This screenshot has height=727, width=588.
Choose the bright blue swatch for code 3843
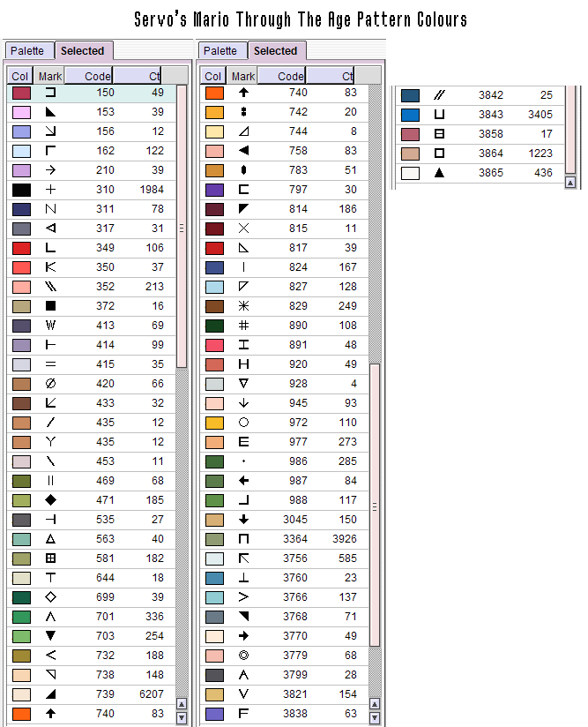[x=410, y=115]
